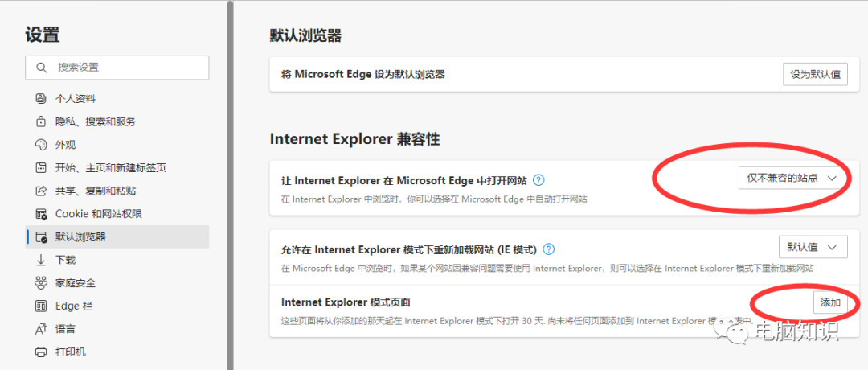Screen dimensions: 868x370
Task: Click the 个人资料 profile icon
Action: click(x=40, y=99)
